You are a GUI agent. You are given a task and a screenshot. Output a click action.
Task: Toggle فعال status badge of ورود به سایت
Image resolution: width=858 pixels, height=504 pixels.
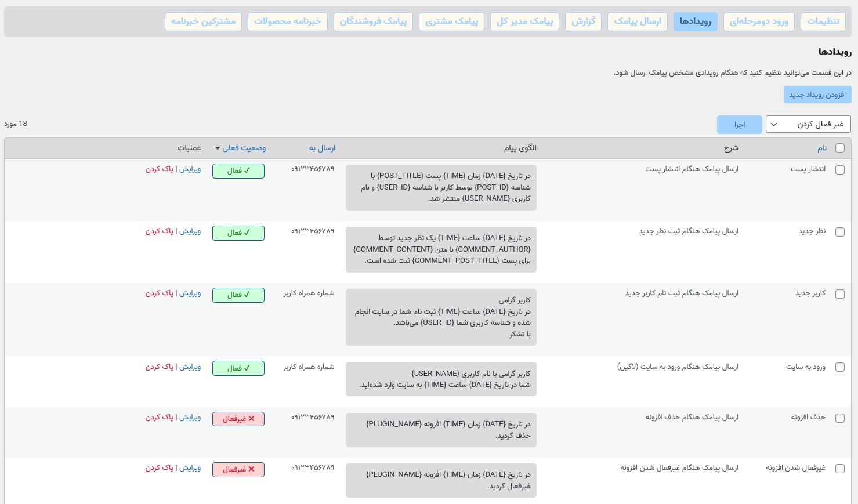[x=238, y=368]
